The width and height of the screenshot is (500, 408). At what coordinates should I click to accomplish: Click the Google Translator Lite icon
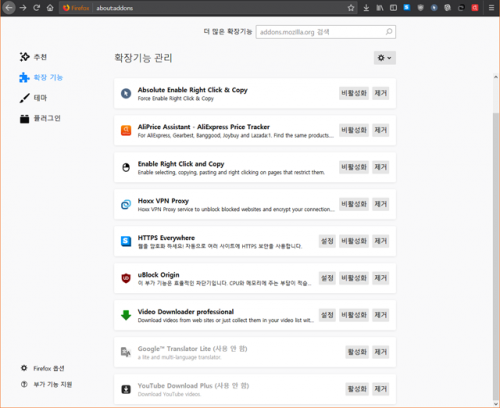point(126,352)
